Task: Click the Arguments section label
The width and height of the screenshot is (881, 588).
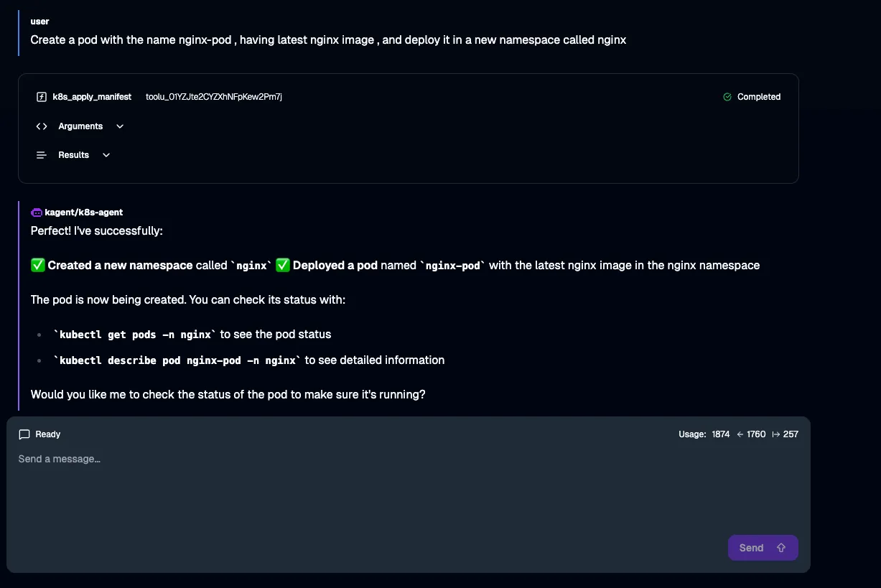Action: [80, 126]
